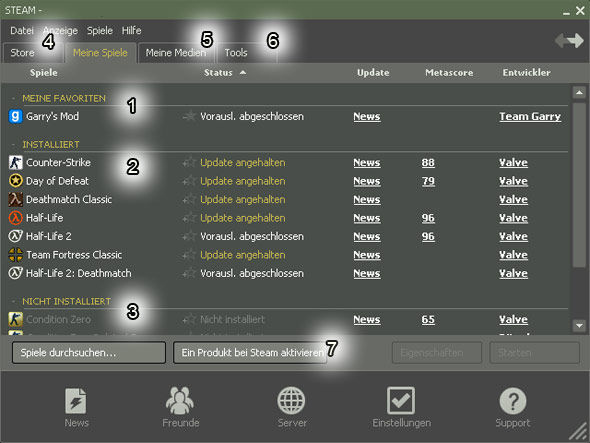Select the Meine Spiele tab
The height and width of the screenshot is (443, 590).
100,53
